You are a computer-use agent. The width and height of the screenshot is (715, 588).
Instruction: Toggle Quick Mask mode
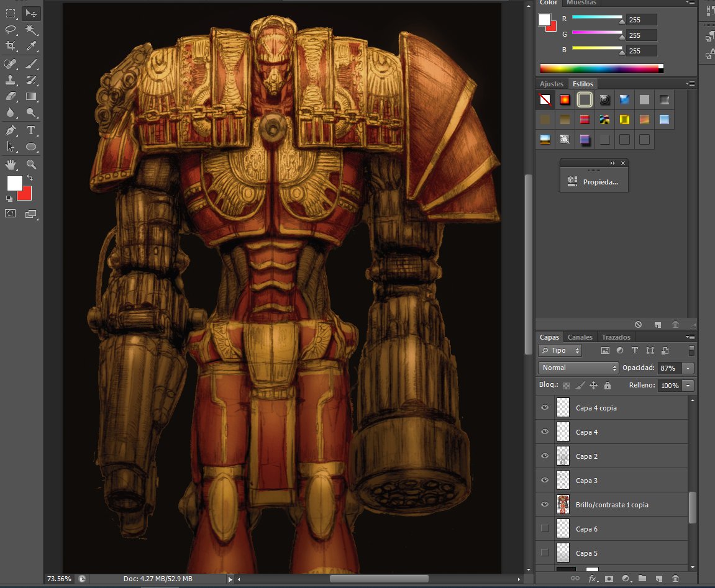point(11,214)
